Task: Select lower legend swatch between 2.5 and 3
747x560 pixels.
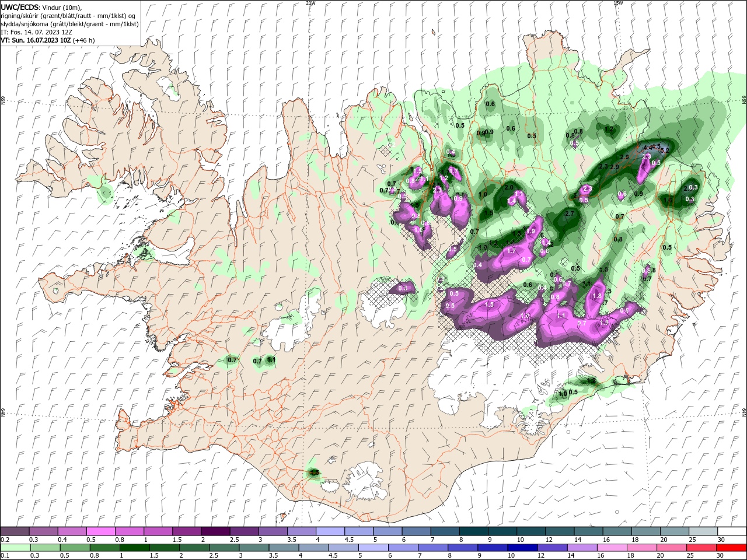Action: (224, 547)
